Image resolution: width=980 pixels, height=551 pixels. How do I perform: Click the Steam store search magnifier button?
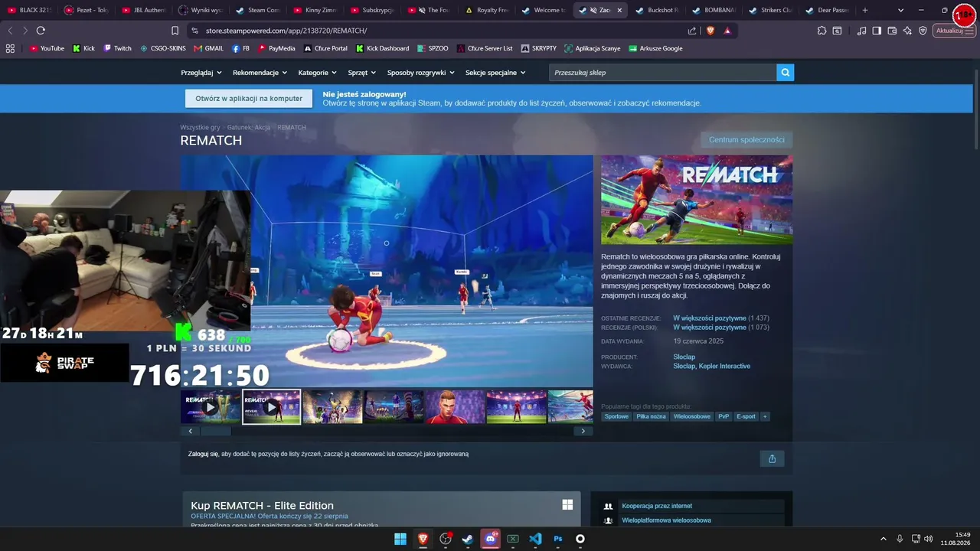785,73
